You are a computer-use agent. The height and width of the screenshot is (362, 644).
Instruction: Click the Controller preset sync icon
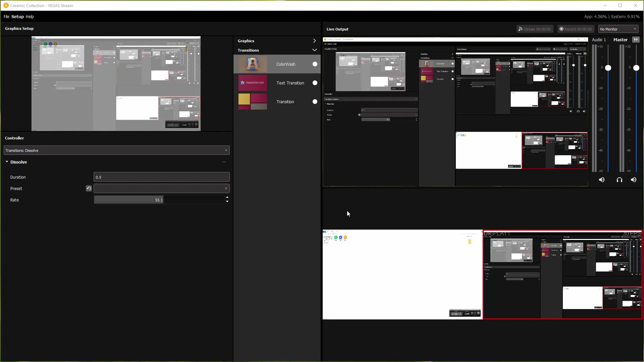pyautogui.click(x=89, y=188)
